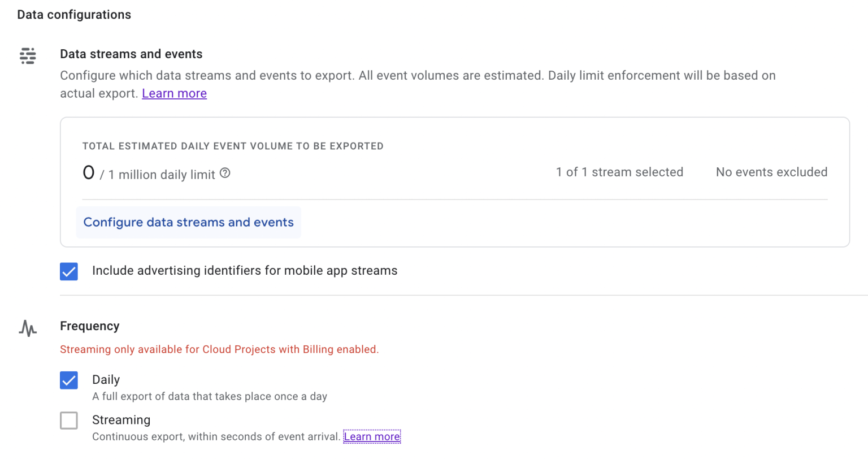
Task: Click the estimated event volume number 0
Action: (89, 172)
